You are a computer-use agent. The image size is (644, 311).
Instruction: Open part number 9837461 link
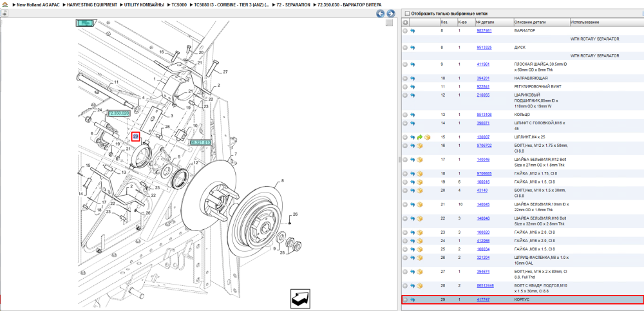tap(484, 31)
